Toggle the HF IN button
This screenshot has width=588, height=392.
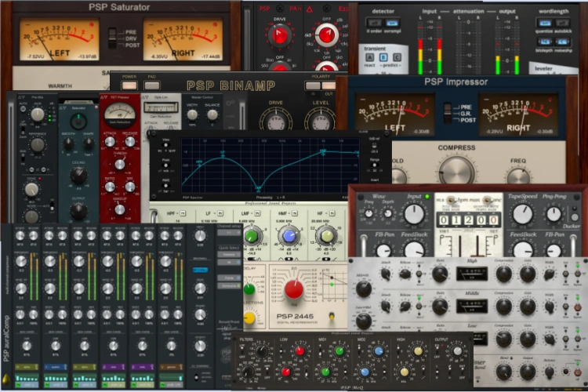pyautogui.click(x=332, y=213)
